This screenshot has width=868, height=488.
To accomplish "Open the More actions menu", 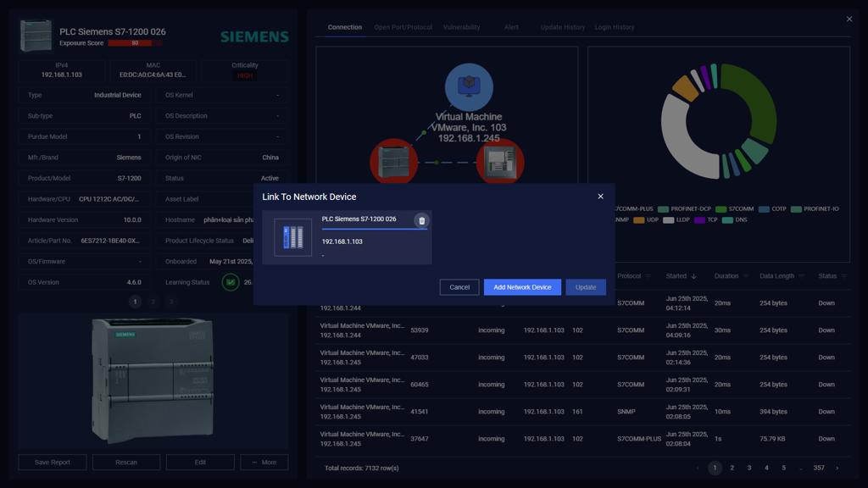I will (264, 462).
